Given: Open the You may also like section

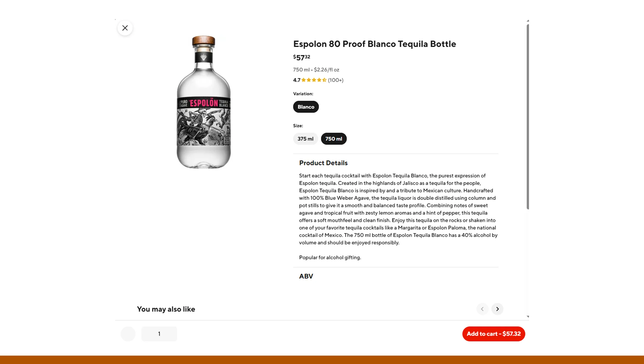Looking at the screenshot, I should pyautogui.click(x=166, y=309).
